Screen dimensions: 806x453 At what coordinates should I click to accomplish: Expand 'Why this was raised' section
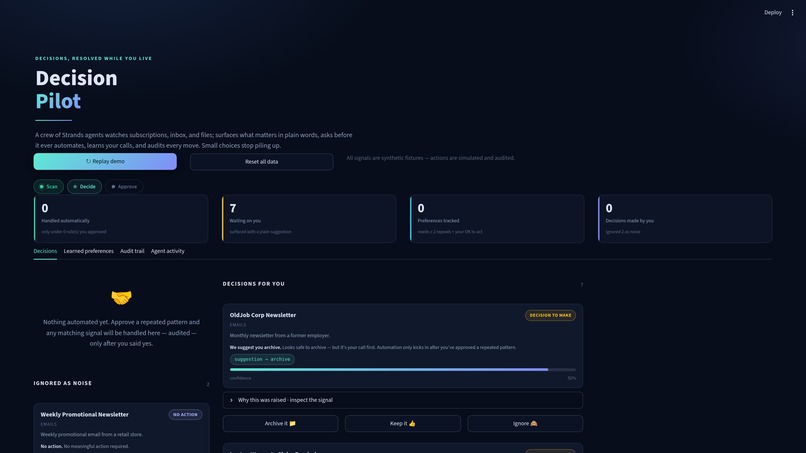pos(403,400)
